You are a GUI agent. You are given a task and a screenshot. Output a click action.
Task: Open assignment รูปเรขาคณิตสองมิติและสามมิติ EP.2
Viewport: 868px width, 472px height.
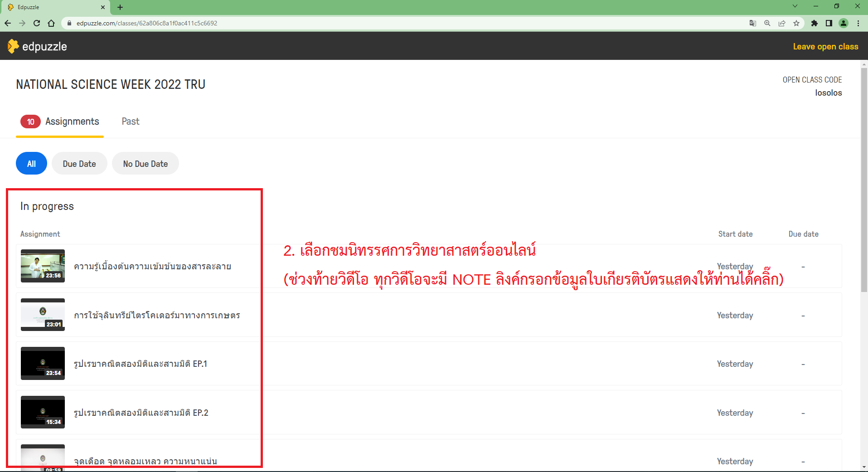tap(141, 413)
